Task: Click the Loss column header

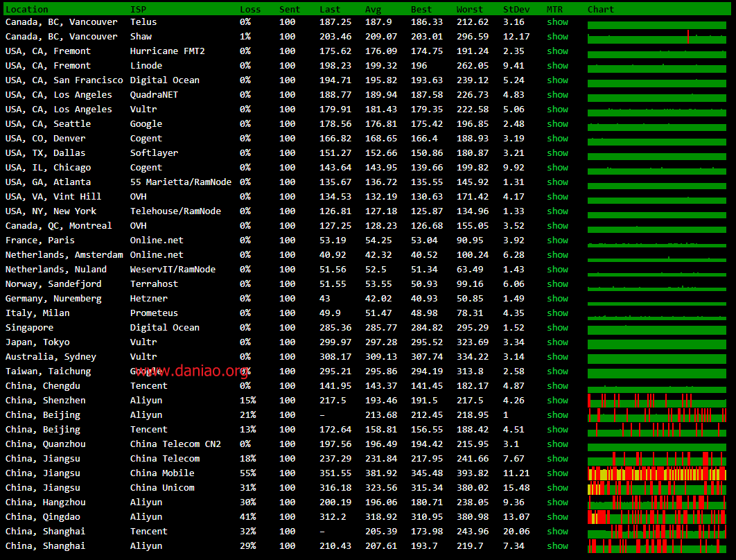Action: click(x=250, y=10)
